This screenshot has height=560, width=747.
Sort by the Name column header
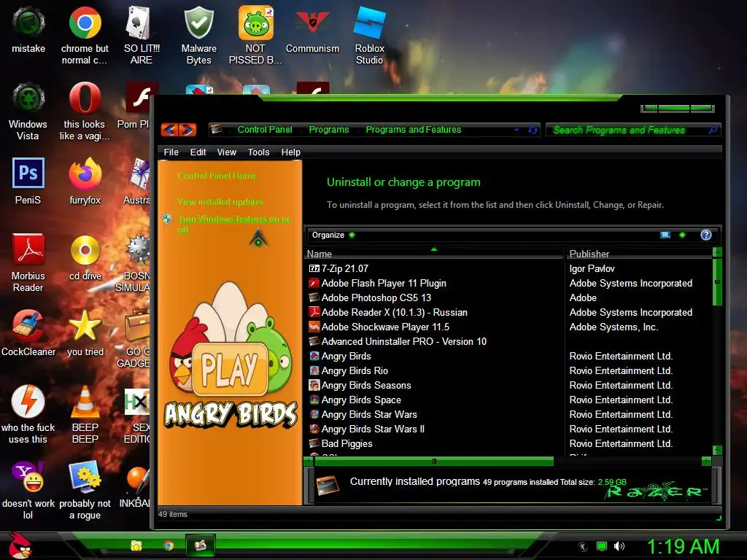click(433, 254)
